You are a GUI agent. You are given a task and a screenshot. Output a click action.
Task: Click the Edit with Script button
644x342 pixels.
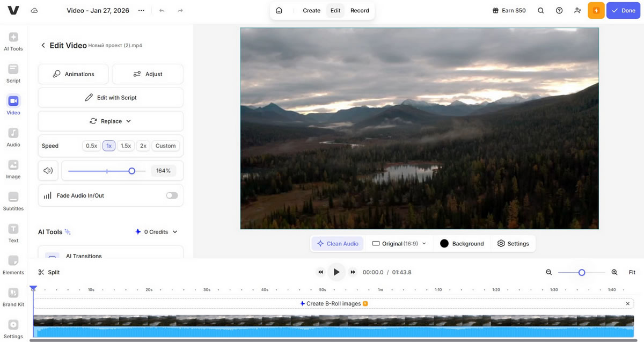click(111, 98)
